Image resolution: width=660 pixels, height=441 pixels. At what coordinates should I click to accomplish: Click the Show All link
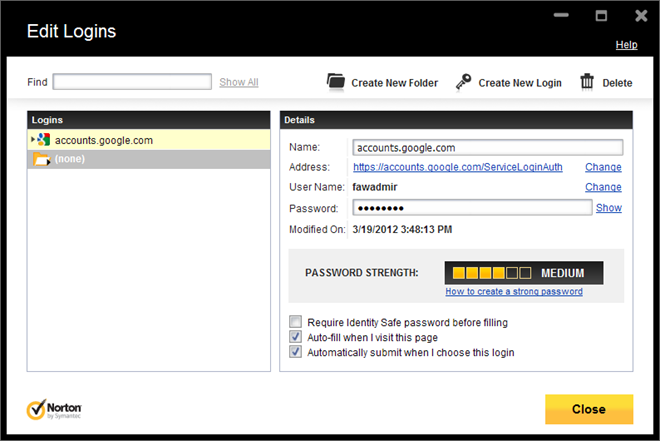pyautogui.click(x=239, y=82)
